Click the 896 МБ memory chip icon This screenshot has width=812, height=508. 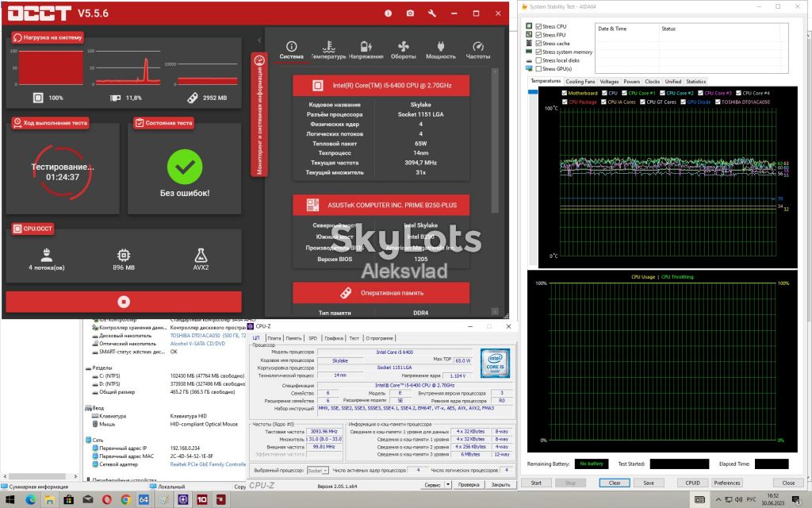(x=123, y=255)
